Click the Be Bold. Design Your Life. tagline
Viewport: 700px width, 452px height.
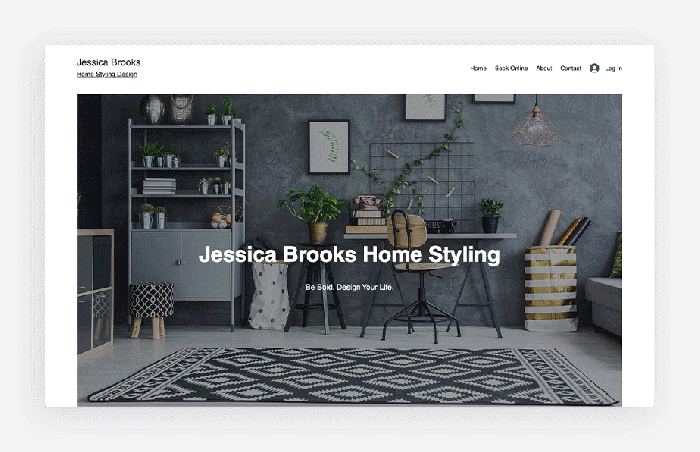pyautogui.click(x=349, y=287)
